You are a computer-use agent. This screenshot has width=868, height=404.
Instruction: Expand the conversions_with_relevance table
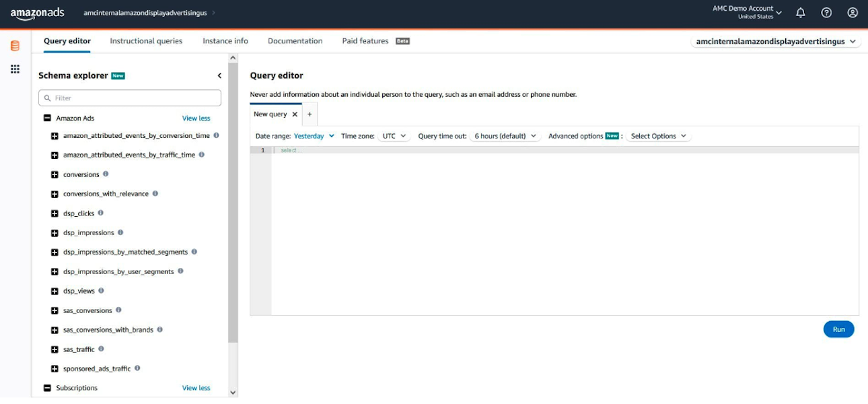55,194
